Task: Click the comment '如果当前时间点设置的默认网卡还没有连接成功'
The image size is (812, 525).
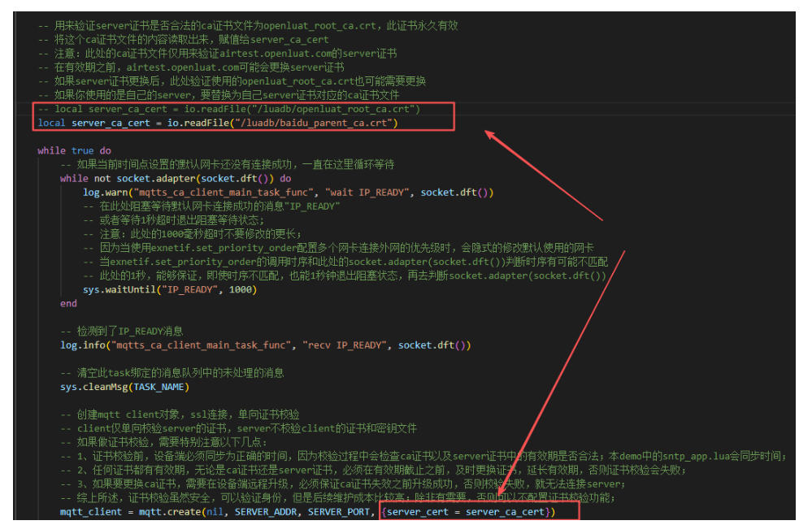Action: point(227,165)
